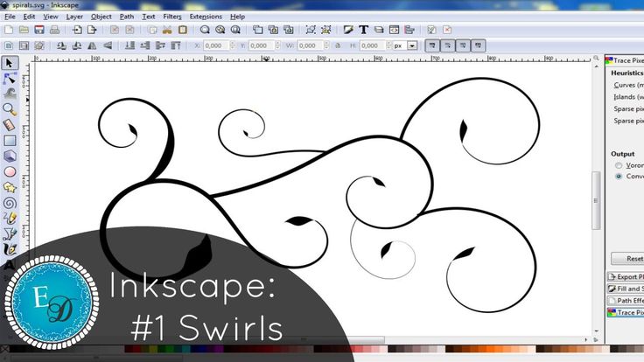The width and height of the screenshot is (644, 362).
Task: Select the Bezier pen tool
Action: (x=10, y=233)
